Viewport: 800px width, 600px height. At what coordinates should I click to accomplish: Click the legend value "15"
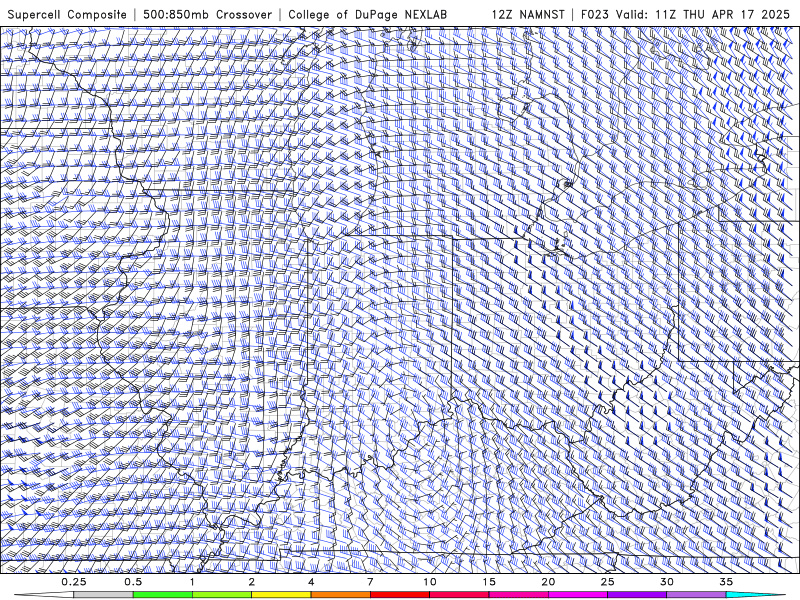point(489,582)
